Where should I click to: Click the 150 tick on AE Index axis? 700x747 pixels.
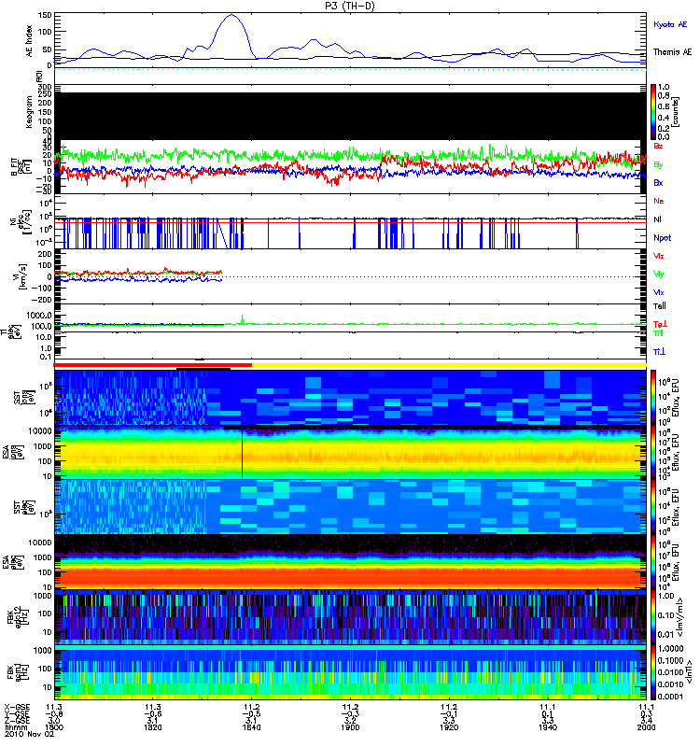tap(45, 15)
